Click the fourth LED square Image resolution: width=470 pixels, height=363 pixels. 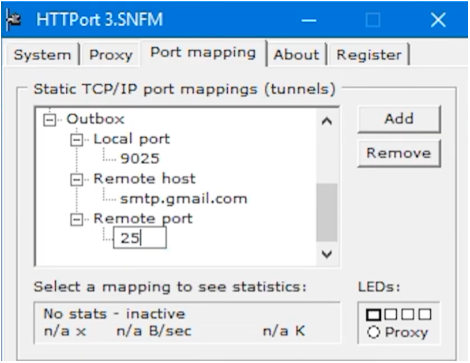coord(425,314)
